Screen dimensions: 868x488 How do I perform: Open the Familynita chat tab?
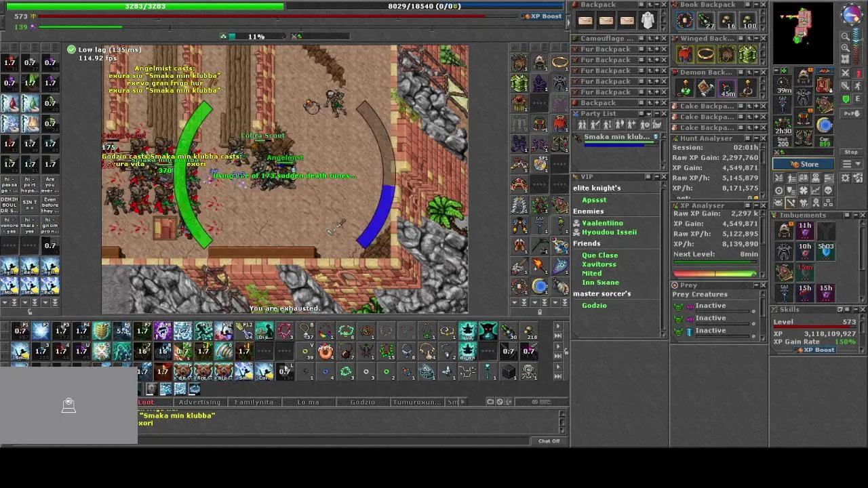click(254, 402)
